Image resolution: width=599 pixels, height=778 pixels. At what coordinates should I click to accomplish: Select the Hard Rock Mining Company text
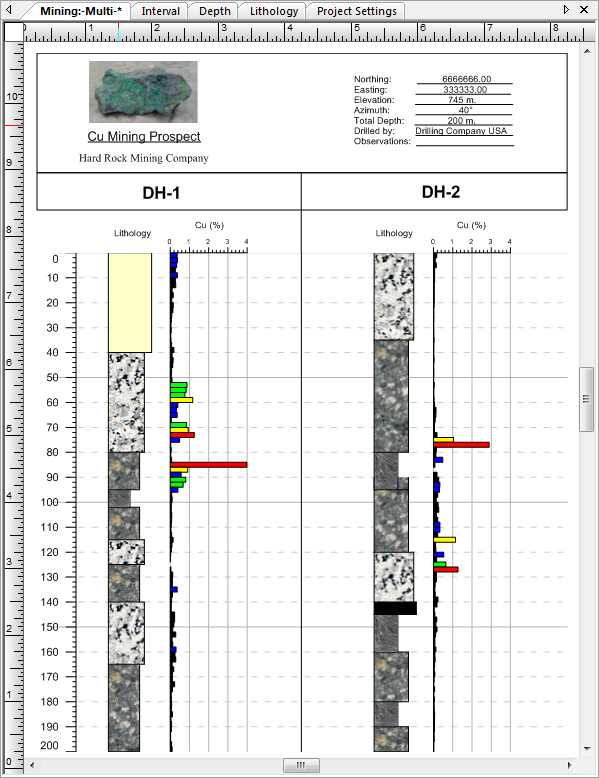click(143, 158)
